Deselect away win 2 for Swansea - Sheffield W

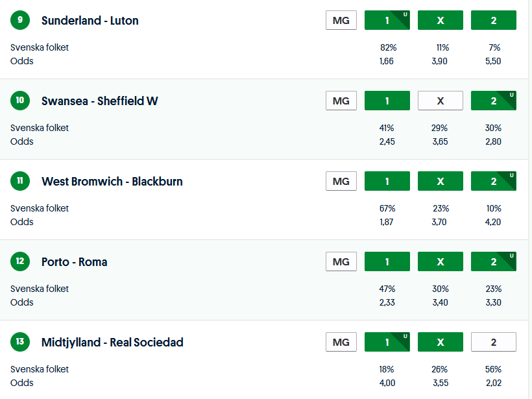point(494,101)
